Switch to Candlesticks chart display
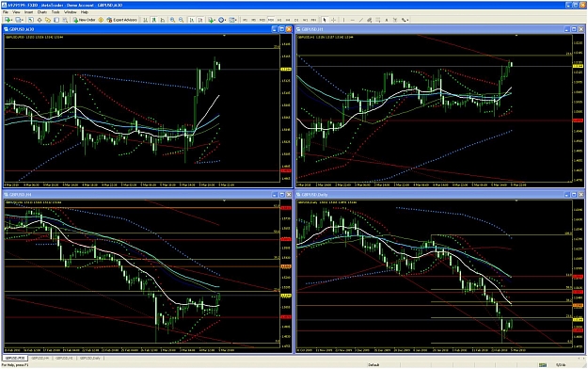 (x=153, y=20)
